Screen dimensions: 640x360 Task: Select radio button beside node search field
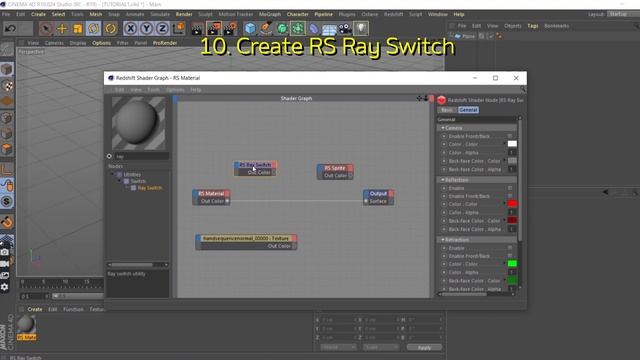pyautogui.click(x=109, y=156)
